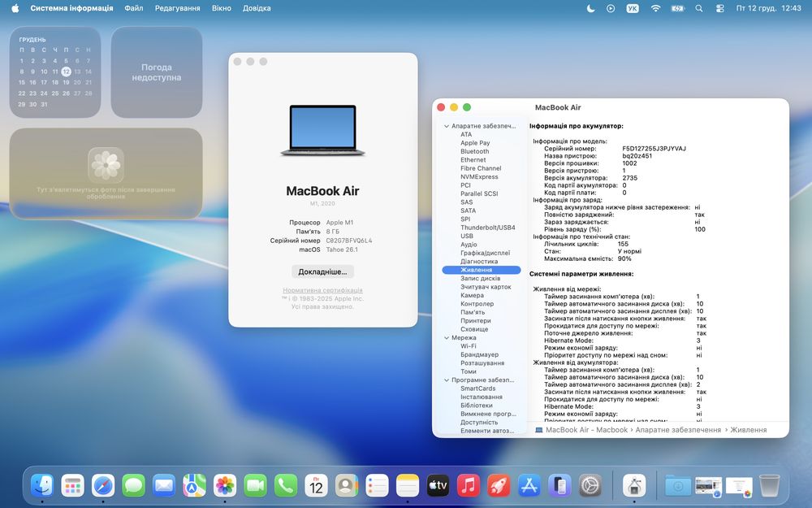Select USB in the sidebar

(x=467, y=236)
